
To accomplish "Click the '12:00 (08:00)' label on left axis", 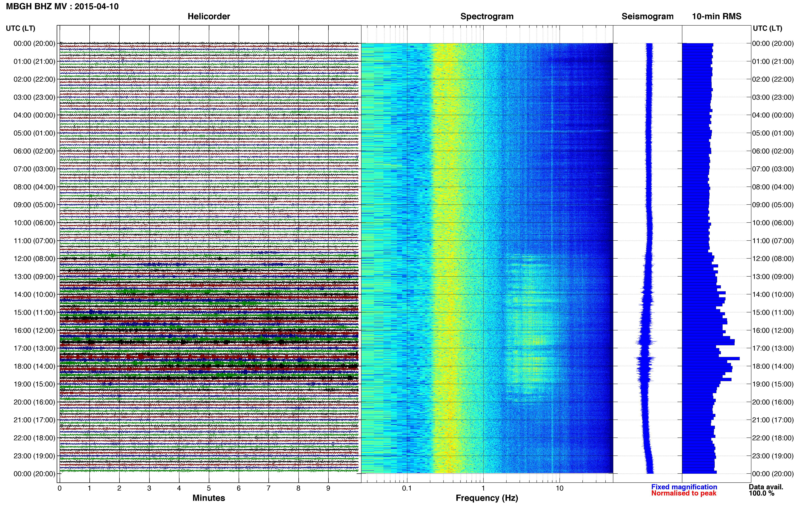I will pyautogui.click(x=34, y=259).
